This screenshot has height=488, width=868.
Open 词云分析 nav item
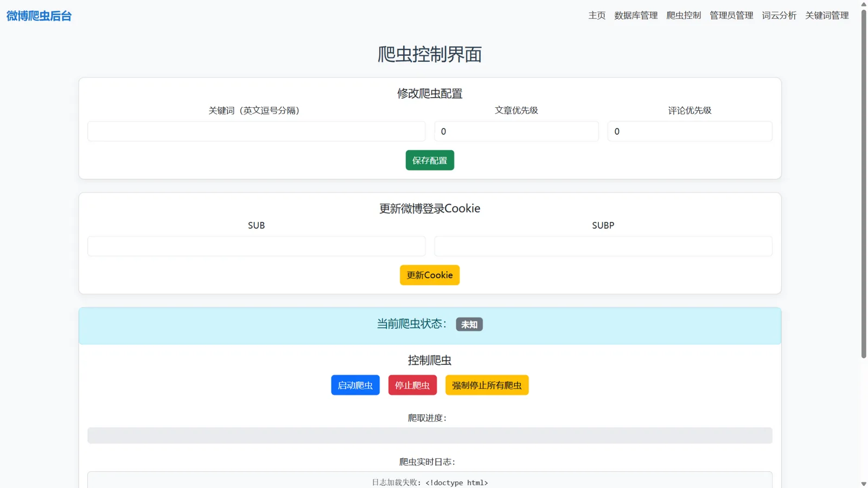tap(779, 16)
